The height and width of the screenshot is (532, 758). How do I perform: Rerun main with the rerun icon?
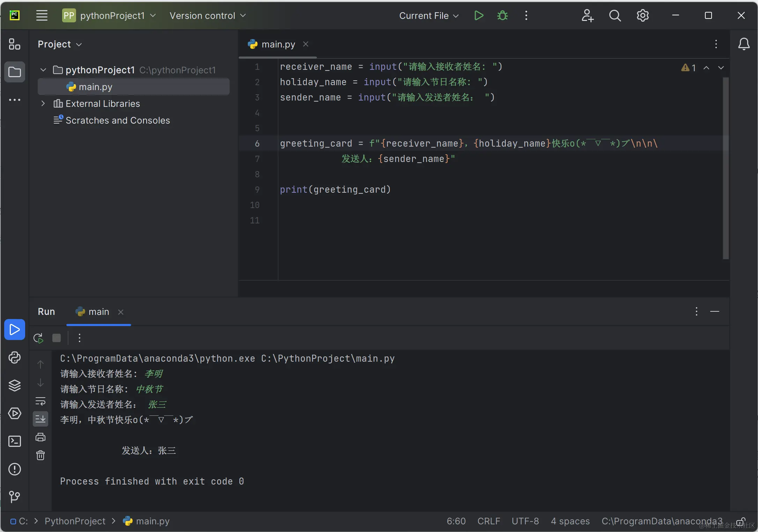[38, 338]
